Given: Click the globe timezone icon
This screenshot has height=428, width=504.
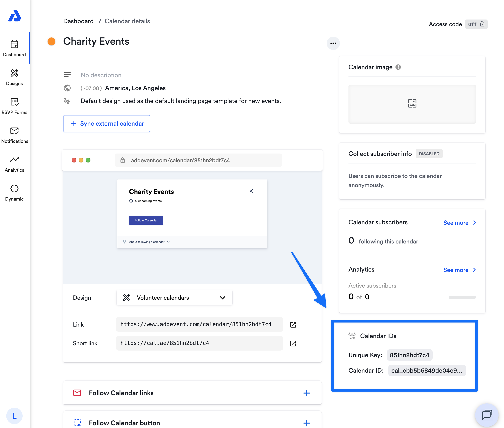Looking at the screenshot, I should pyautogui.click(x=67, y=88).
